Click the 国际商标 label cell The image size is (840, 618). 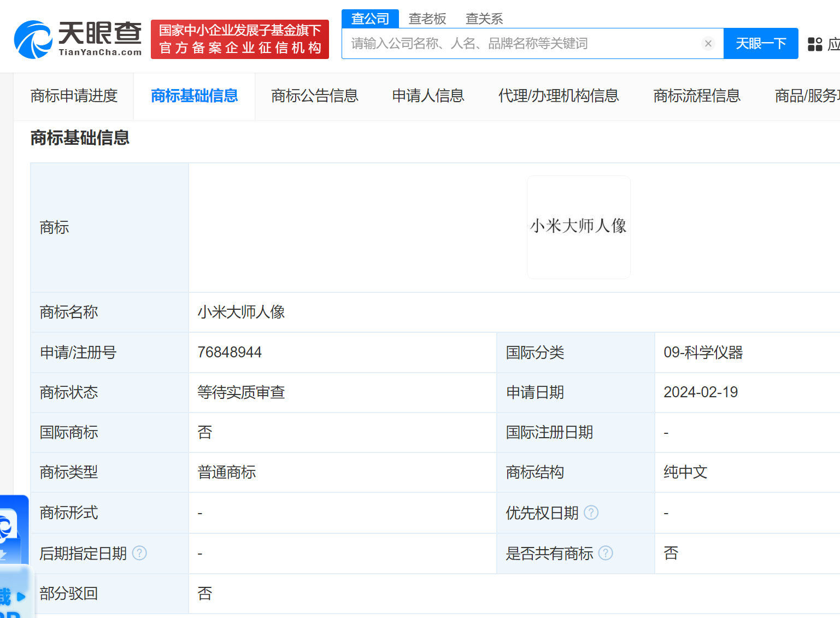coord(110,432)
